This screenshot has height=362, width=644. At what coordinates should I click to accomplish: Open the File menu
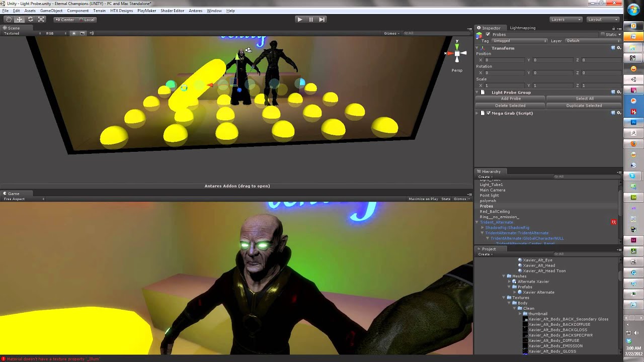coord(5,11)
